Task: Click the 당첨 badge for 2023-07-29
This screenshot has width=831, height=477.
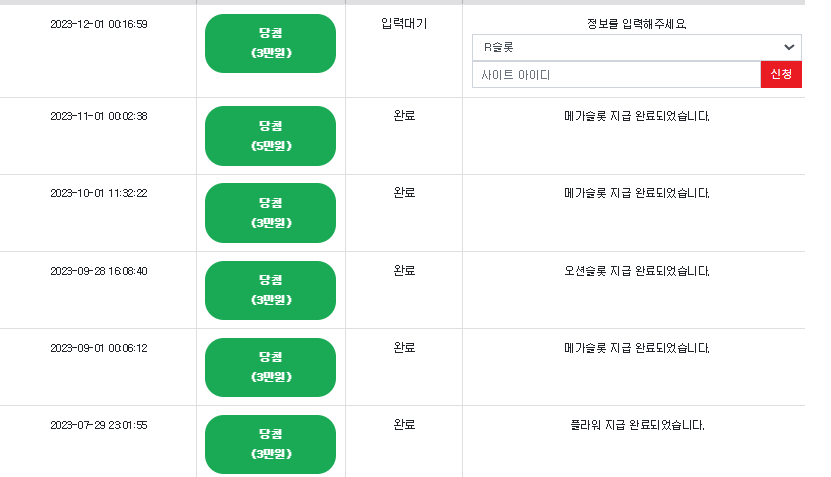Action: (x=270, y=444)
